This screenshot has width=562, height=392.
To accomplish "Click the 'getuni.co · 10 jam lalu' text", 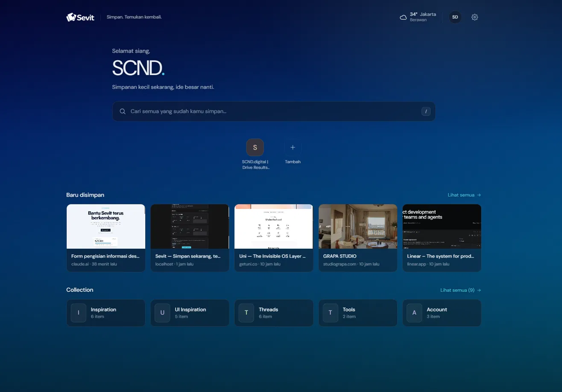I will click(260, 264).
